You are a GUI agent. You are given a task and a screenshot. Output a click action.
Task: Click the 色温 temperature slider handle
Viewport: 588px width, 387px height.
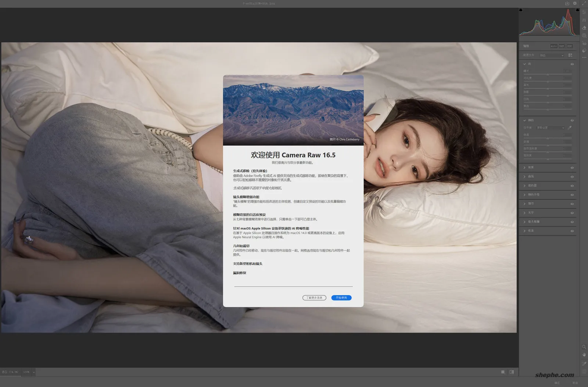pos(548,138)
